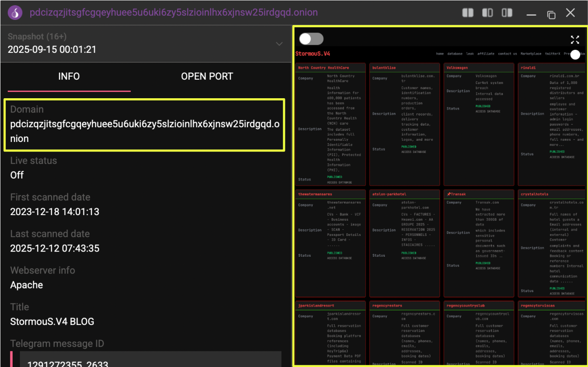This screenshot has width=588, height=367.
Task: Switch to the right-panel-filled layout icon
Action: point(507,13)
